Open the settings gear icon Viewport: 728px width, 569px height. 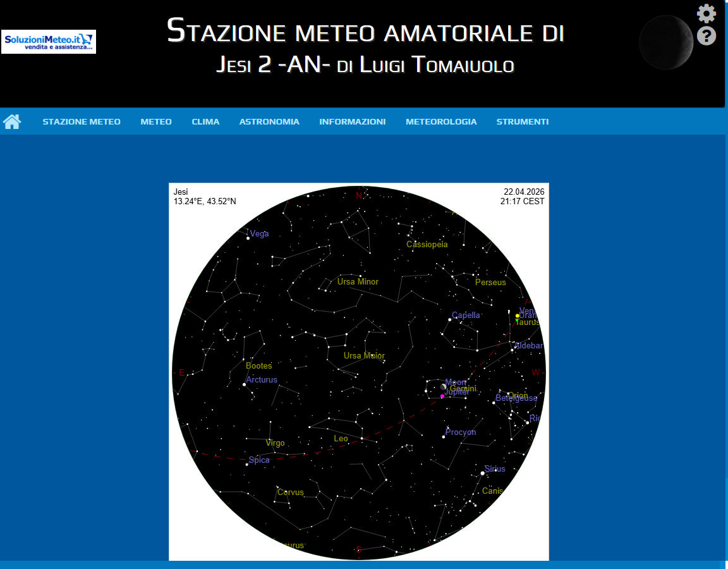point(706,13)
